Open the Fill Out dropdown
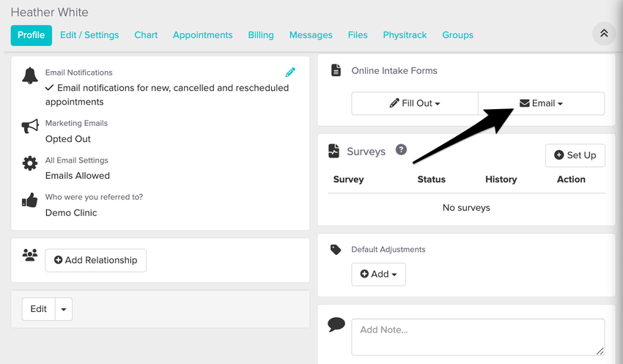Image resolution: width=623 pixels, height=364 pixels. coord(415,103)
